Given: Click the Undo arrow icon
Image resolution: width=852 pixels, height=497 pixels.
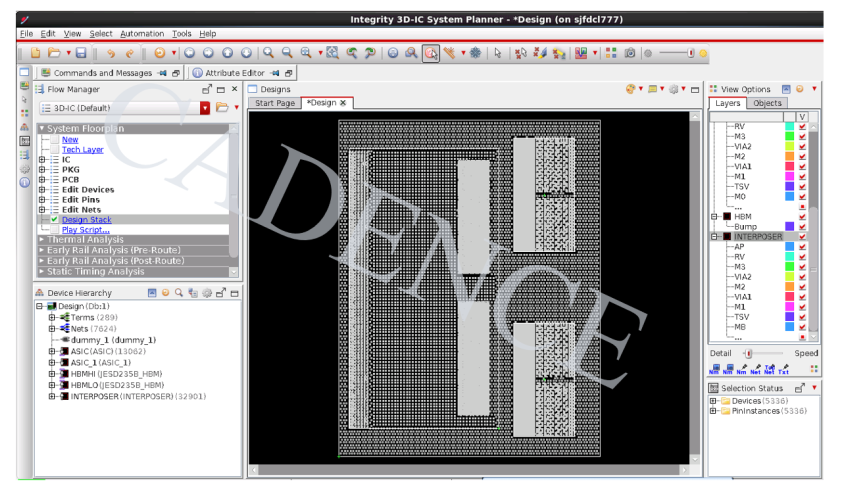Looking at the screenshot, I should (x=110, y=53).
